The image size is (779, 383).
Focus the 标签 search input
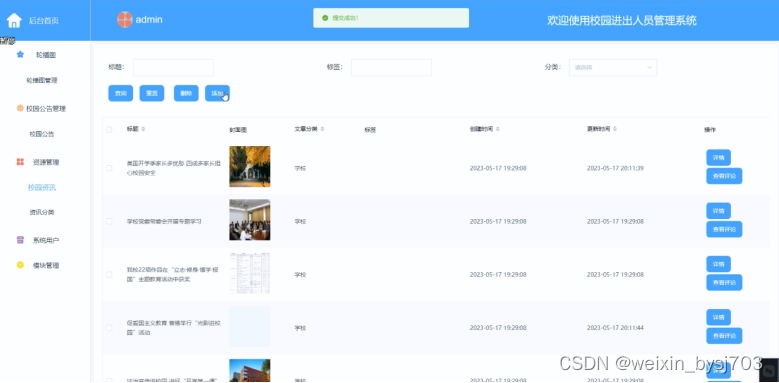pyautogui.click(x=391, y=68)
